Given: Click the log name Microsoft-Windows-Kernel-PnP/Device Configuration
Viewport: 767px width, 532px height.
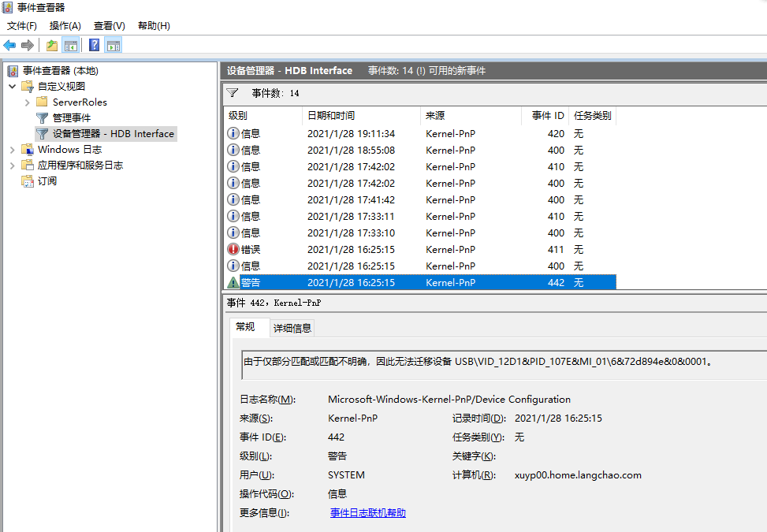Looking at the screenshot, I should point(449,400).
